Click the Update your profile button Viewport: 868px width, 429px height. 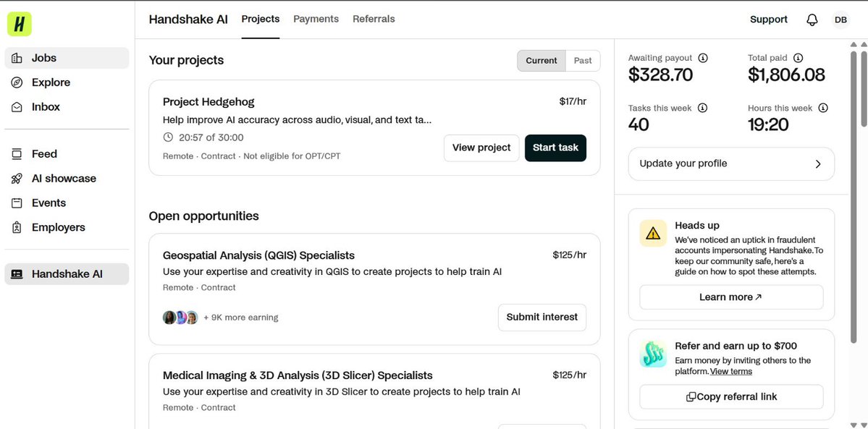point(731,163)
